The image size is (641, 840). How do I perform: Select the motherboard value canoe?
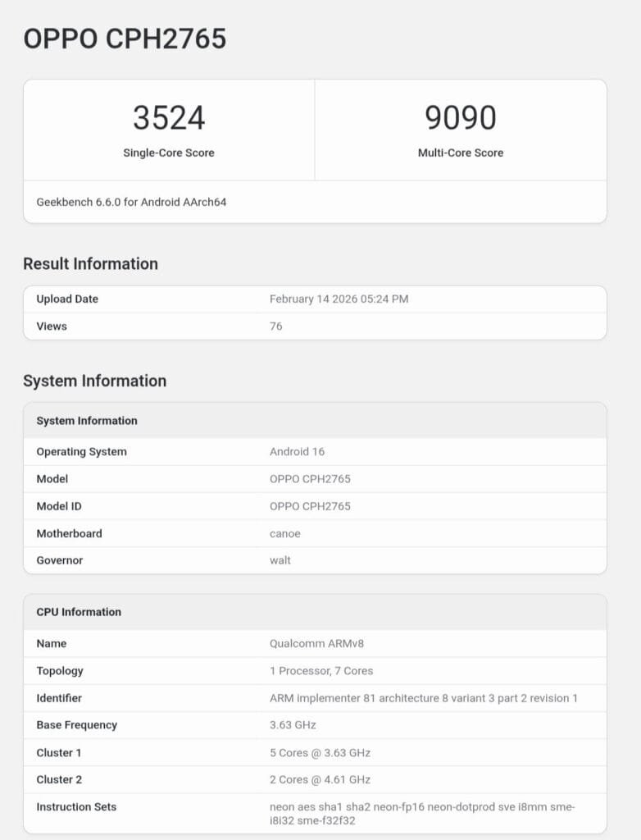tap(285, 533)
